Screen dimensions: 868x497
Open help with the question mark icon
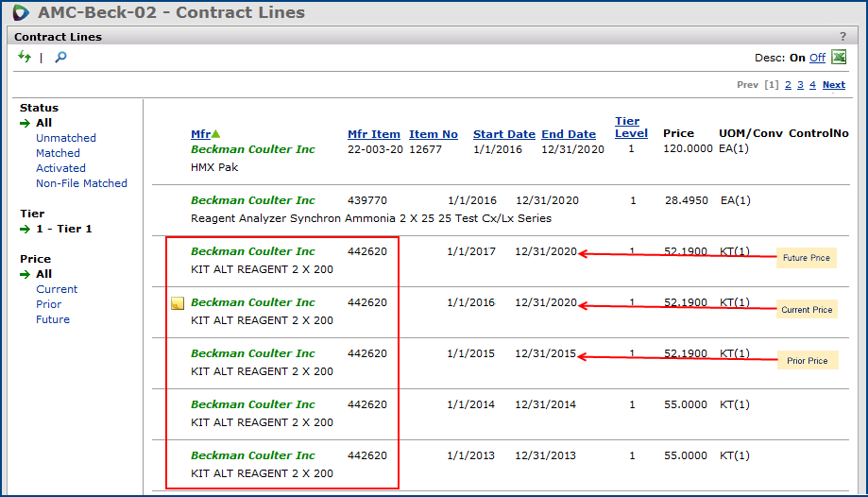coord(843,37)
